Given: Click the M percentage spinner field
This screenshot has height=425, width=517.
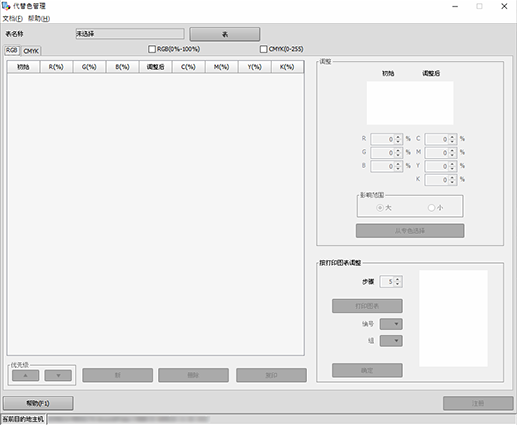Looking at the screenshot, I should 441,153.
